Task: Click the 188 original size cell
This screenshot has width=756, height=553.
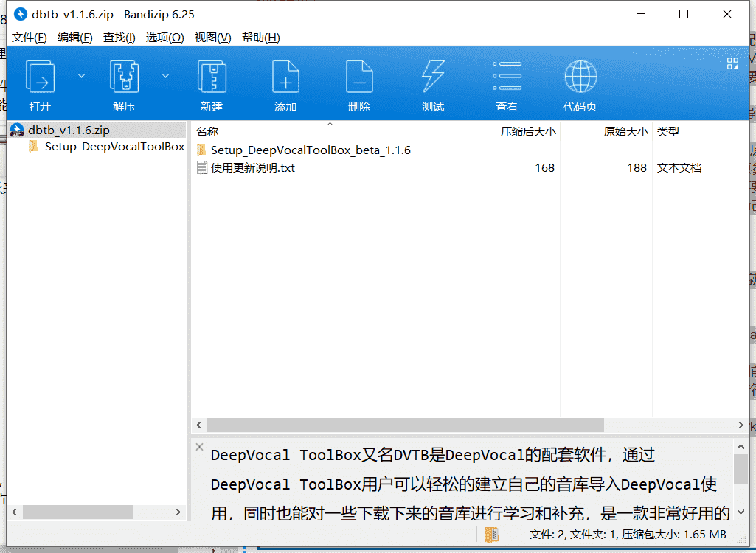Action: point(637,168)
